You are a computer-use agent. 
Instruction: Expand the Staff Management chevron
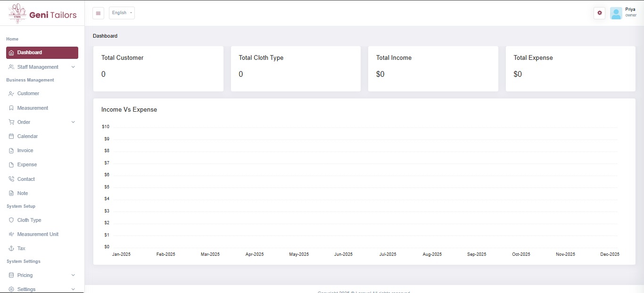coord(73,67)
